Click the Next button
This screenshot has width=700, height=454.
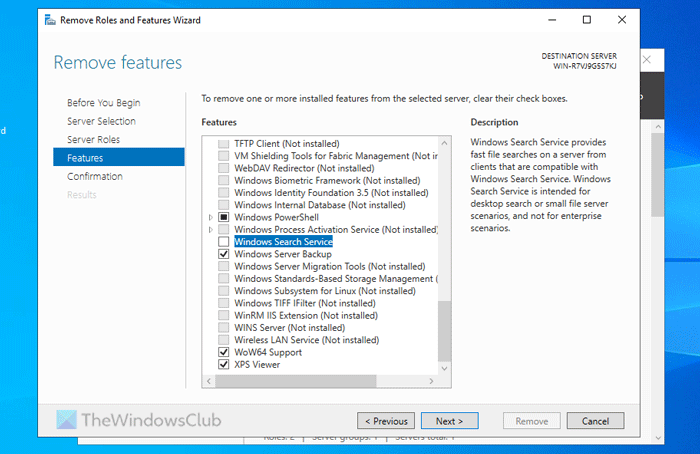(x=450, y=421)
